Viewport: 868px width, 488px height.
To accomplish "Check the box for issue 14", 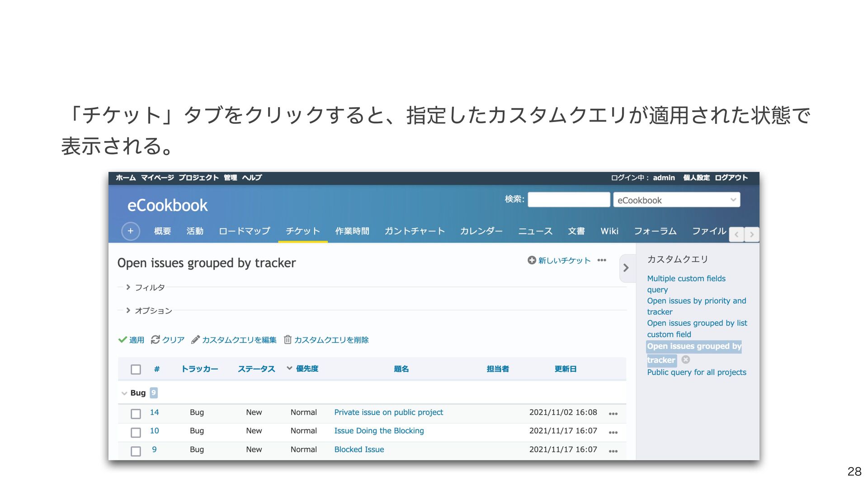I will coord(136,413).
